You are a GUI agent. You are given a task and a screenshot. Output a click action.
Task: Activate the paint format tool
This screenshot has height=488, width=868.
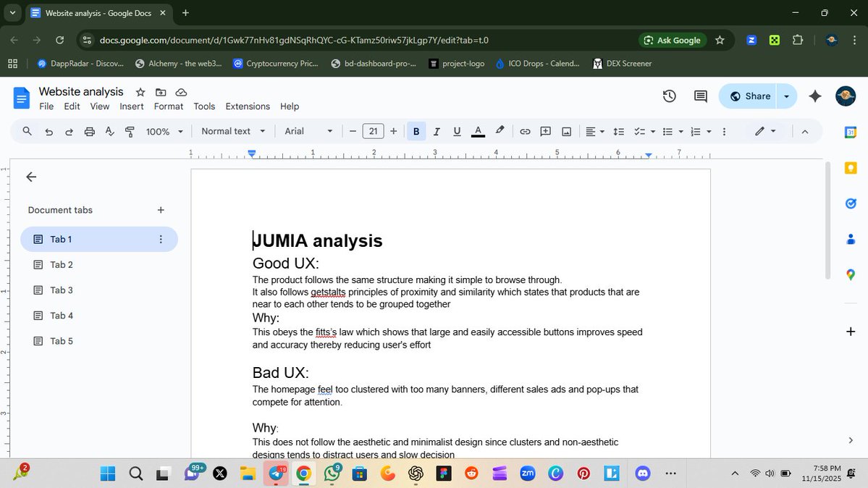130,131
